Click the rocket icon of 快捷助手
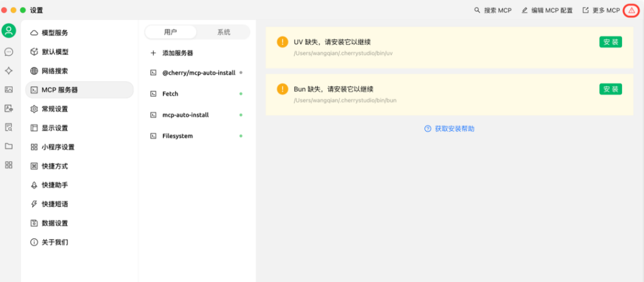 [x=34, y=185]
